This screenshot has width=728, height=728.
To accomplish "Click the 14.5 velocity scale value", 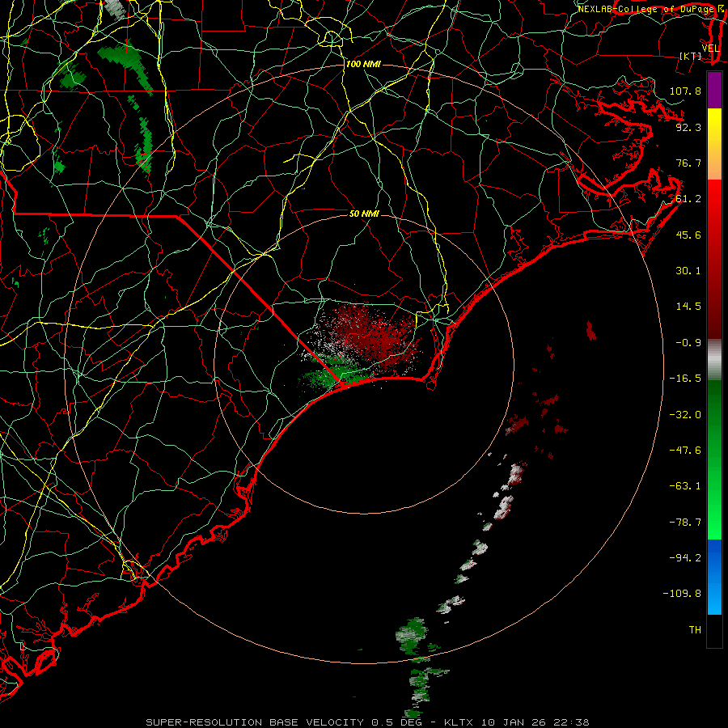I will click(x=688, y=307).
